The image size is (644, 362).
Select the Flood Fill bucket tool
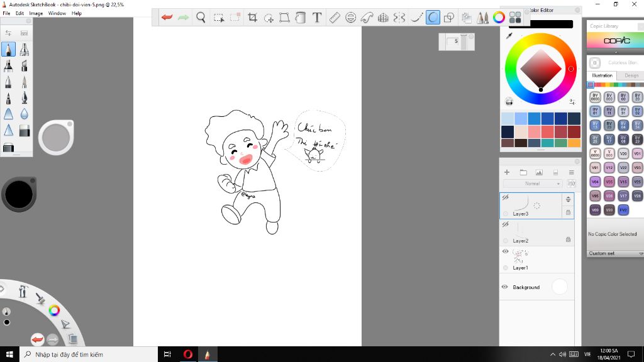[x=301, y=17]
